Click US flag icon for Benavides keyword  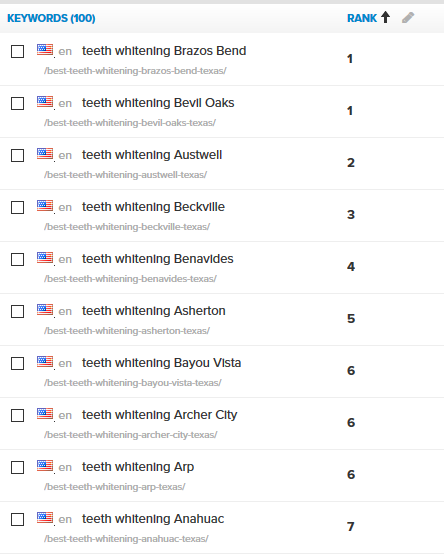pos(45,257)
